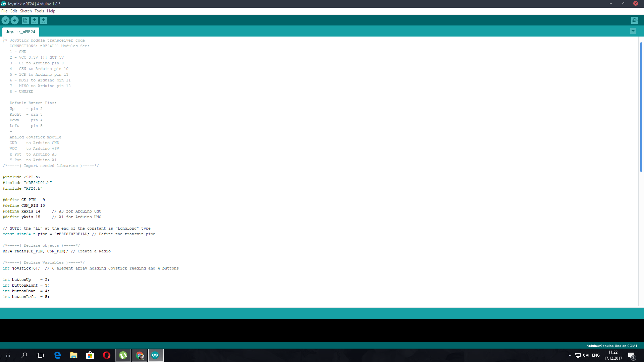644x362 pixels.
Task: Open the Edit menu
Action: click(14, 11)
